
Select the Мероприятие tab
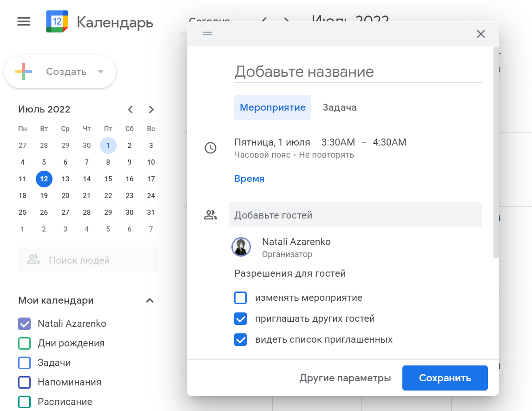point(272,107)
